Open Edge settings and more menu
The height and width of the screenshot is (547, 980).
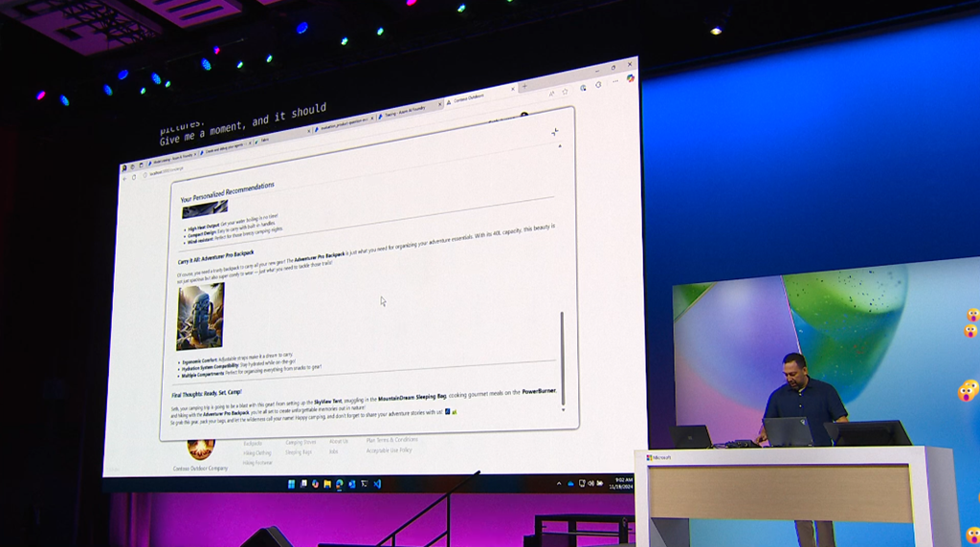[615, 81]
